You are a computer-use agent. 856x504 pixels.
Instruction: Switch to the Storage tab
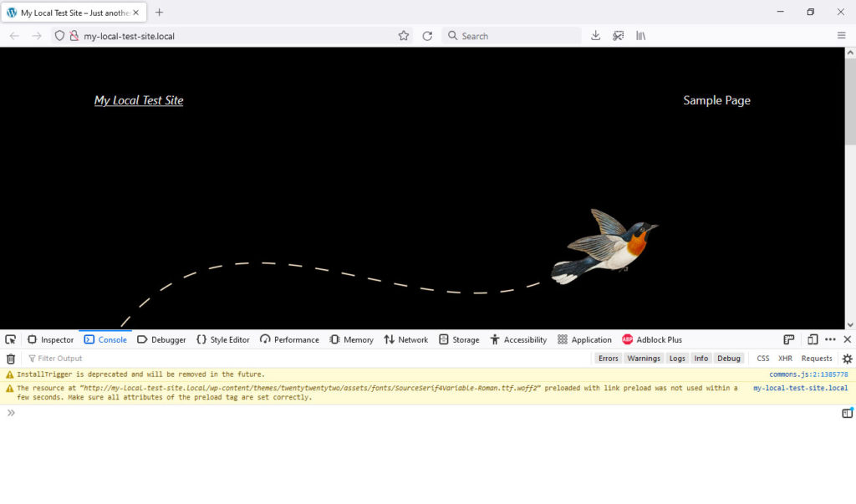(x=459, y=339)
